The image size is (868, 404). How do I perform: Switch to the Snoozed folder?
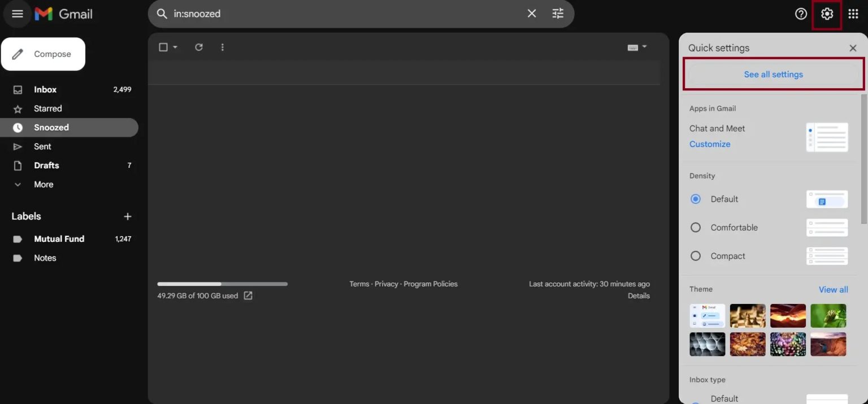51,127
